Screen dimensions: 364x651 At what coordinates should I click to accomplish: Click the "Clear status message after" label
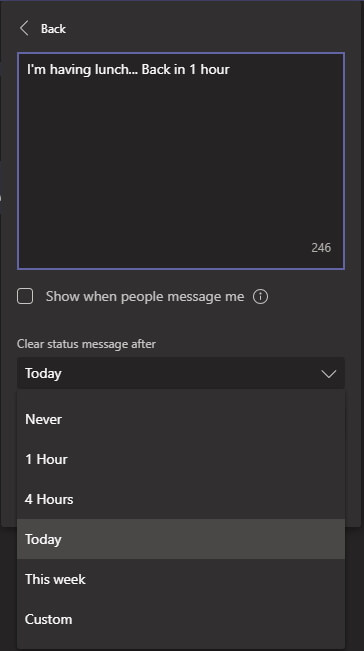pos(86,344)
